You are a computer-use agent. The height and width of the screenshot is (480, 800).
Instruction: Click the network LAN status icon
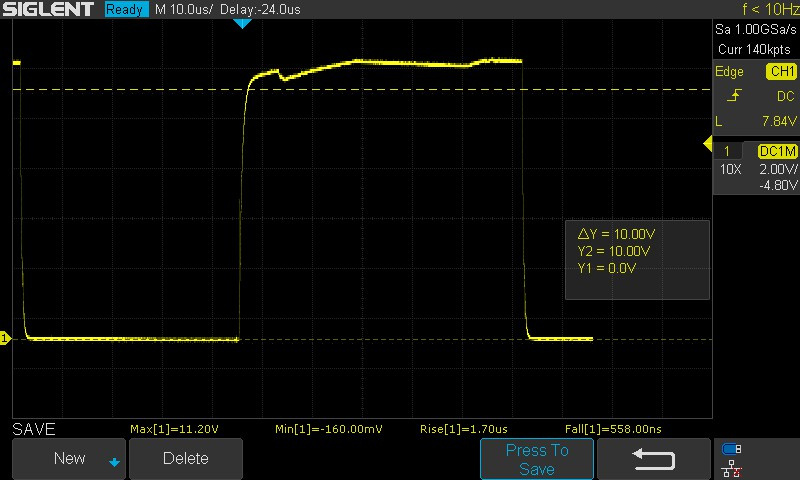pyautogui.click(x=731, y=468)
